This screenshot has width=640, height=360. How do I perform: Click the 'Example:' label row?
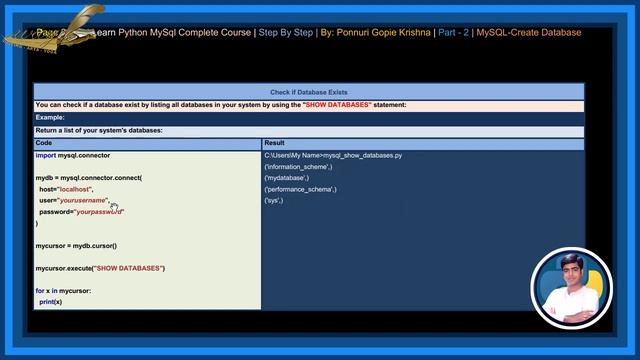309,118
